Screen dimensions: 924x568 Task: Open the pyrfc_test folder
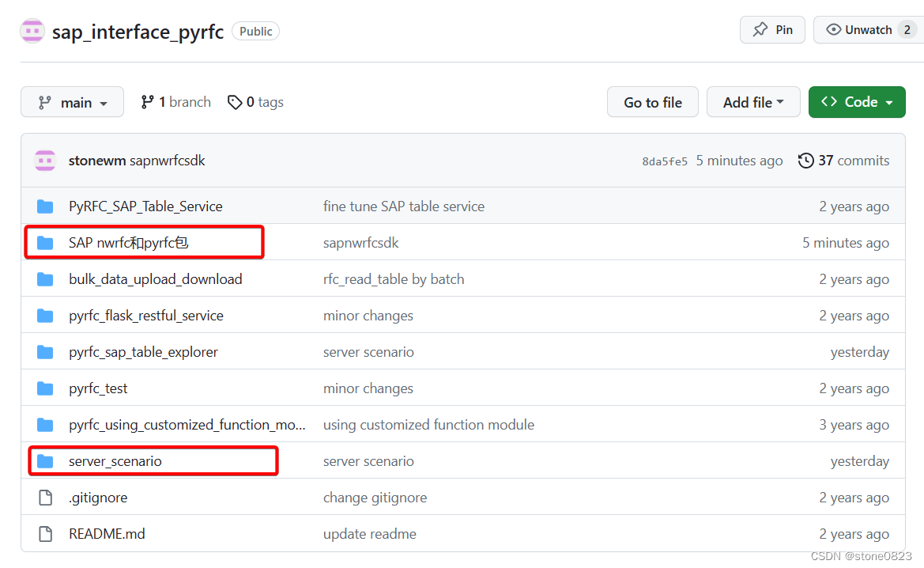pos(98,388)
